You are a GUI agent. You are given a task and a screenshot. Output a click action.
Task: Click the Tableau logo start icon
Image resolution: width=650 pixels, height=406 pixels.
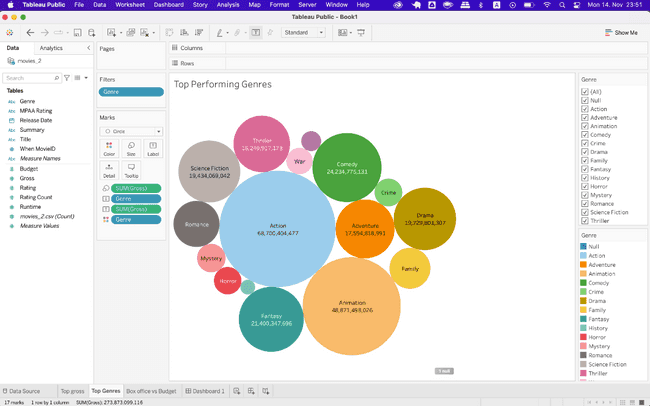click(10, 32)
